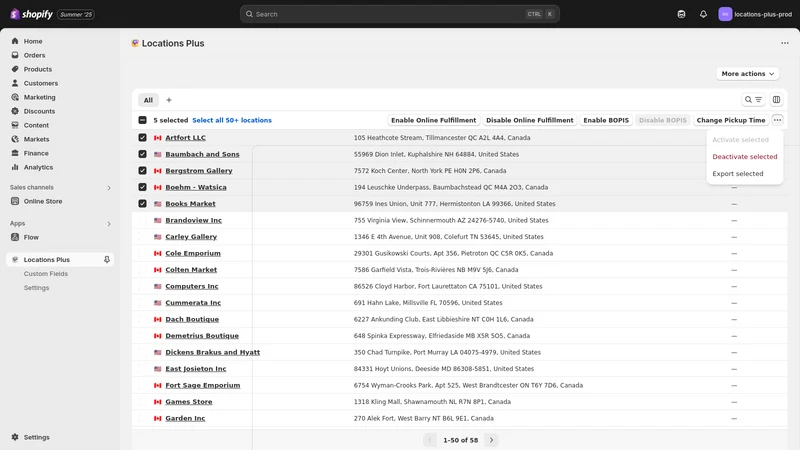Open the East Josieton Inc location
Viewport: 800px width, 450px height.
tap(195, 369)
